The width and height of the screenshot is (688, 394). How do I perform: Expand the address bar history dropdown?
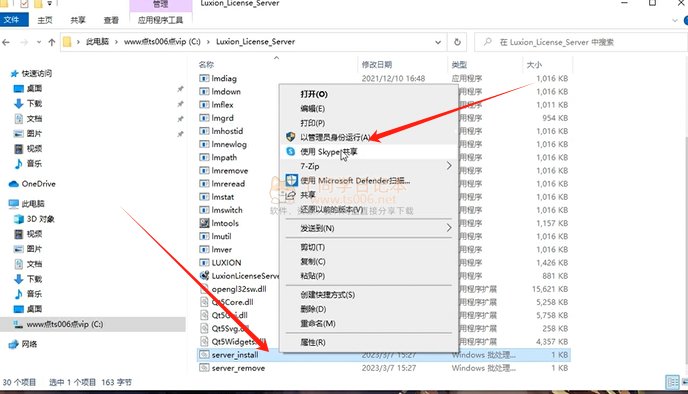click(x=438, y=42)
